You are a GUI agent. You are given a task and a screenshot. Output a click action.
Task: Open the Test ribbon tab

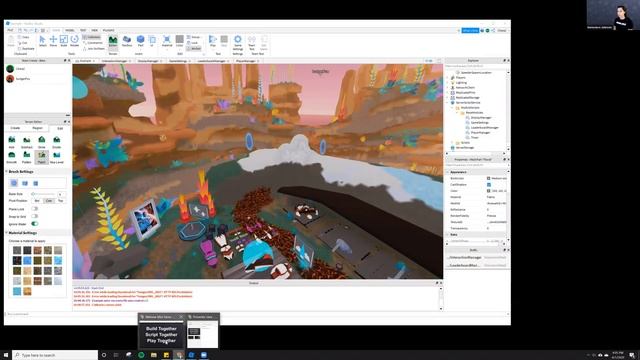83,30
